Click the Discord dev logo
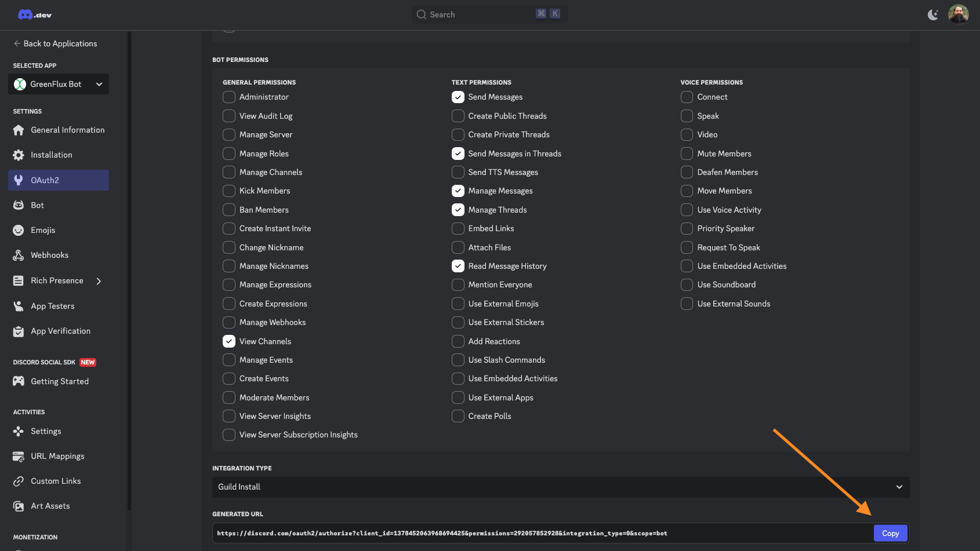 35,14
